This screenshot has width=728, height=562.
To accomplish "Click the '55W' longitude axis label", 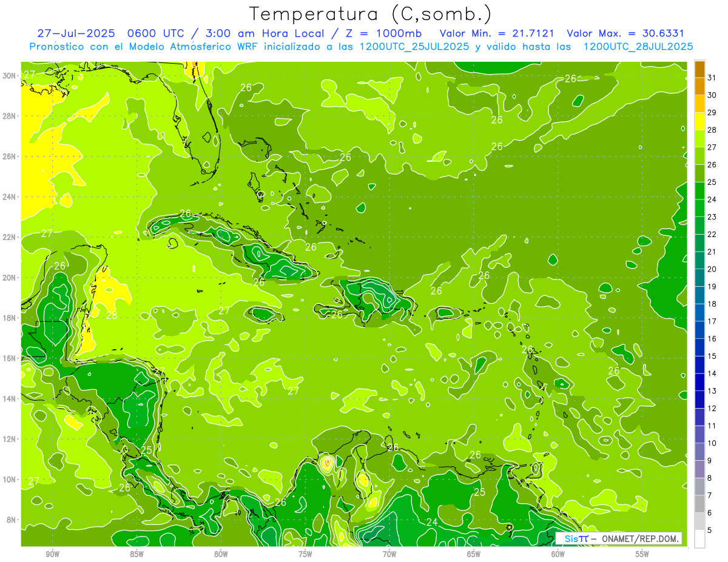I will click(642, 554).
